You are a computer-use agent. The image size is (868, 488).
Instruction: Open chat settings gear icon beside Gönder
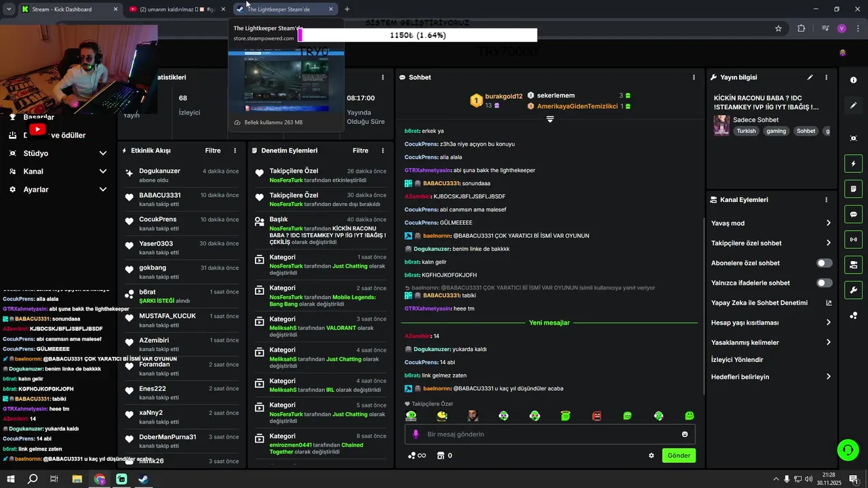click(652, 455)
